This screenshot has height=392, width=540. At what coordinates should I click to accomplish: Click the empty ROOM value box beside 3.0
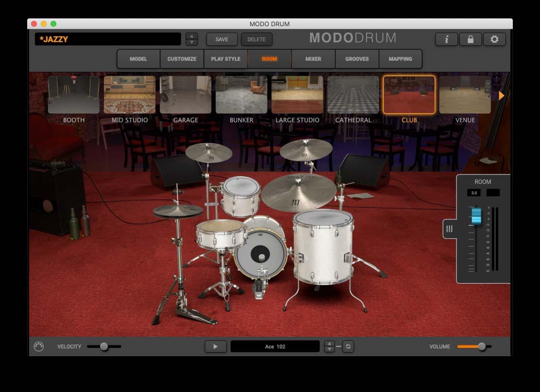pyautogui.click(x=493, y=193)
